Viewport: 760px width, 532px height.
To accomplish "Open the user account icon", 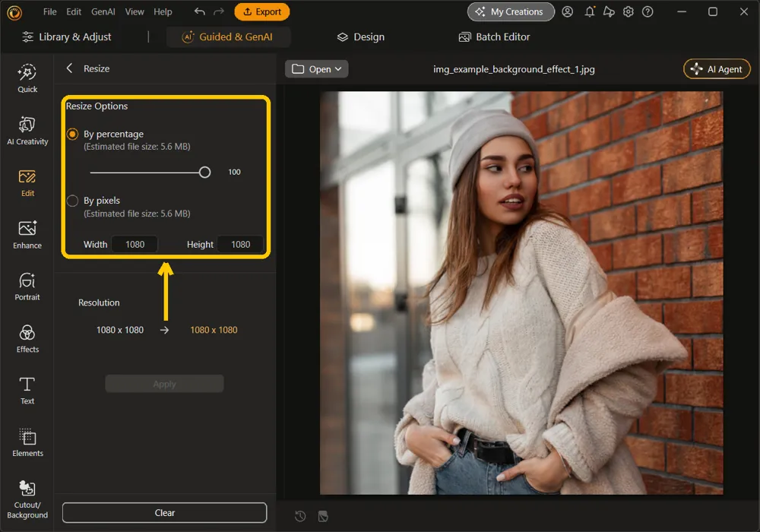I will 567,11.
